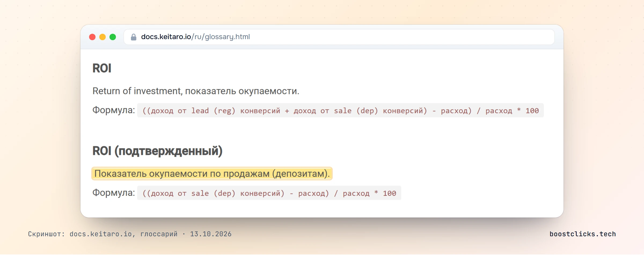The height and width of the screenshot is (255, 644).
Task: Click the green maximize window dot
Action: tap(113, 37)
